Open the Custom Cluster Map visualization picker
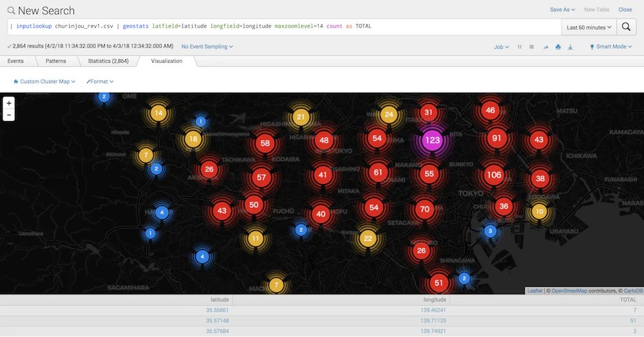Viewport: 644px width, 337px height. pyautogui.click(x=44, y=82)
